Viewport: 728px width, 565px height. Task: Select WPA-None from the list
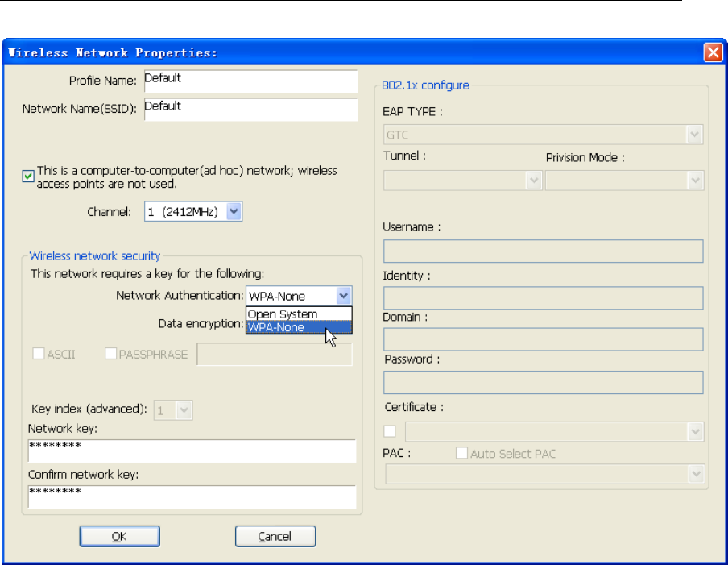click(x=299, y=327)
